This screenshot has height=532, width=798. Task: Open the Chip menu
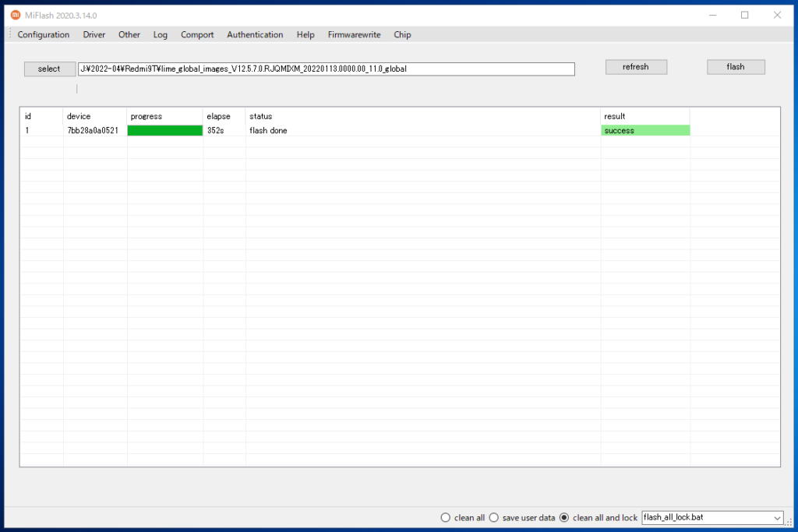pyautogui.click(x=402, y=34)
